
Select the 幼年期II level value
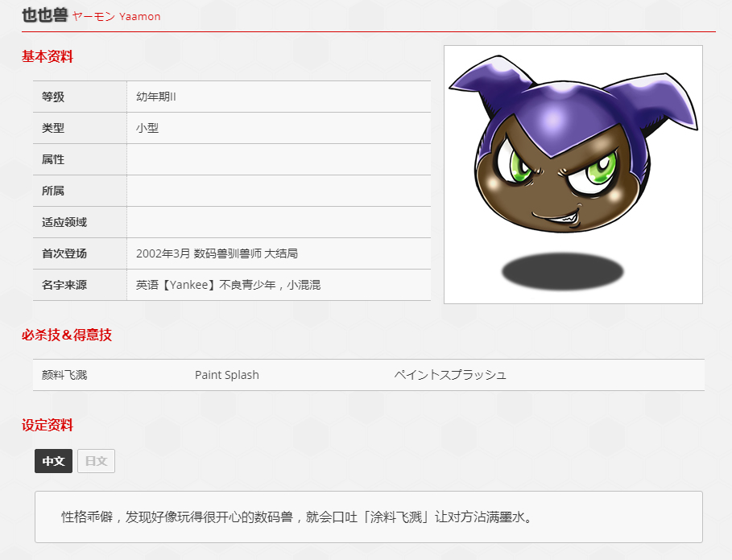click(156, 97)
